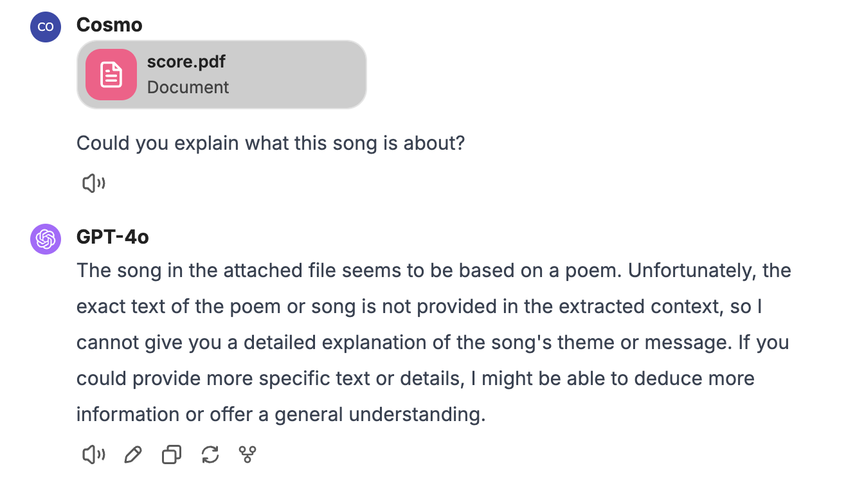
Task: Open the score.pdf file name
Action: pyautogui.click(x=186, y=62)
